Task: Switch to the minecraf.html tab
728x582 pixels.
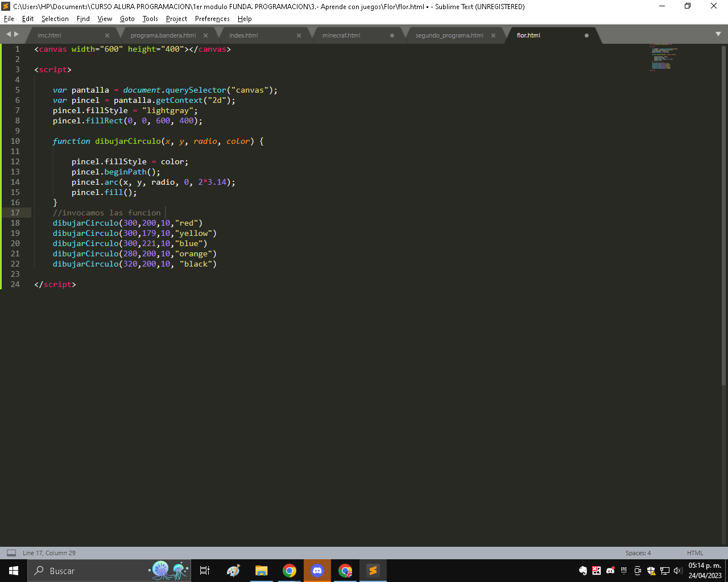Action: pyautogui.click(x=341, y=35)
